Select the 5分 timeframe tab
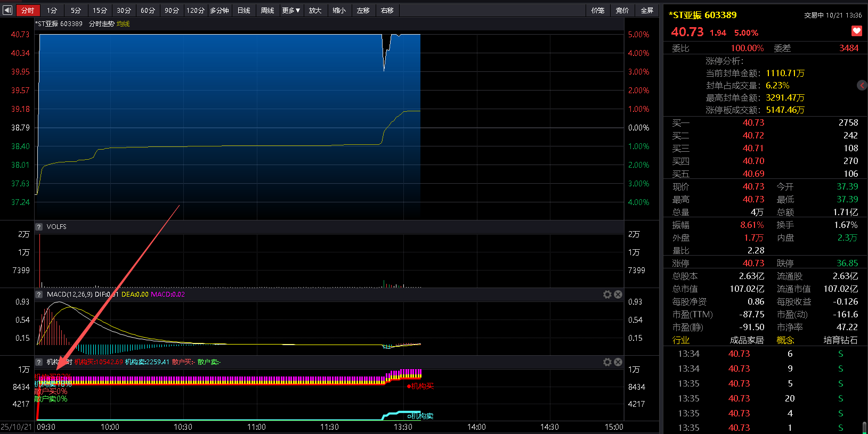 coord(76,10)
